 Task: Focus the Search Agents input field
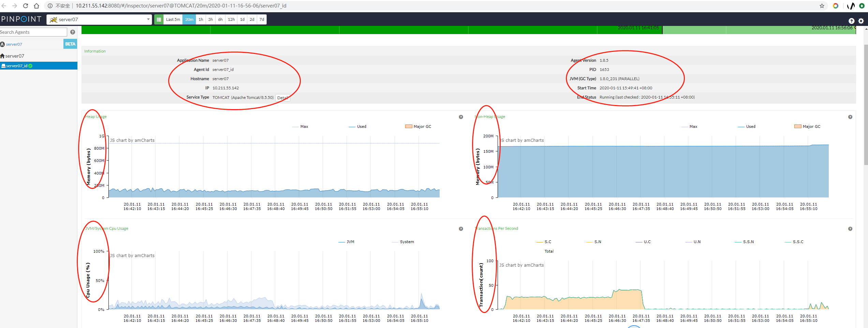tap(33, 32)
